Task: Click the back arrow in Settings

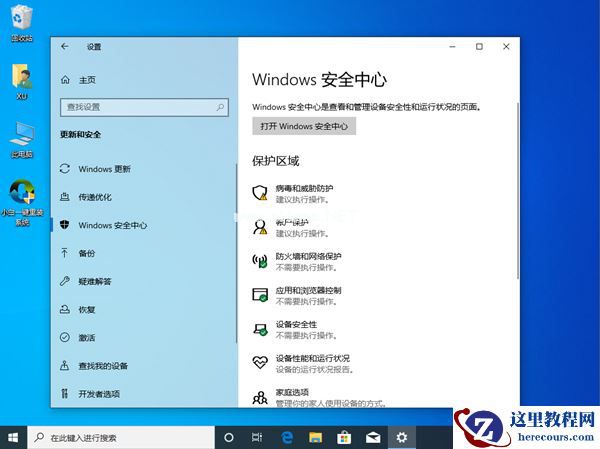Action: (x=65, y=47)
